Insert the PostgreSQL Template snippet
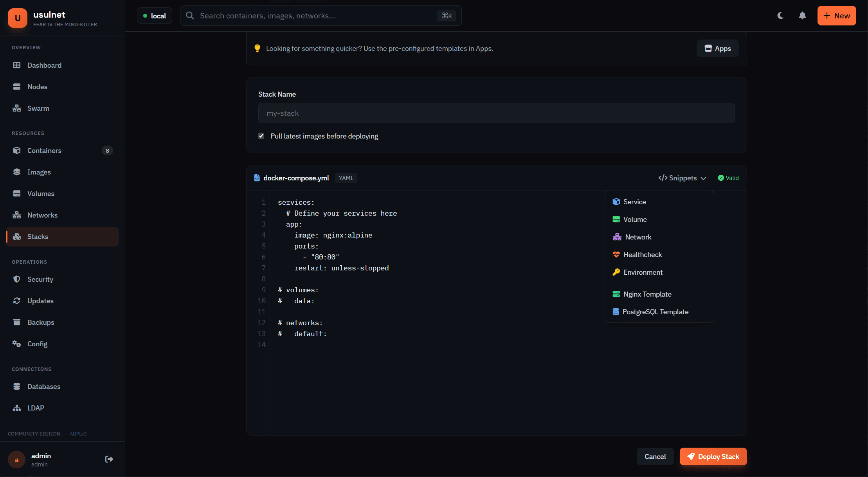Viewport: 868px width, 477px height. (656, 311)
